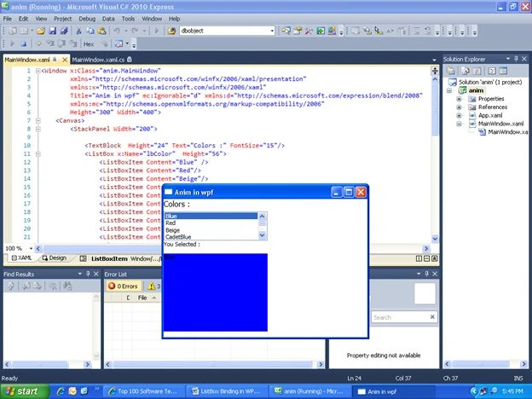Click the Undo arrow icon

116,31
